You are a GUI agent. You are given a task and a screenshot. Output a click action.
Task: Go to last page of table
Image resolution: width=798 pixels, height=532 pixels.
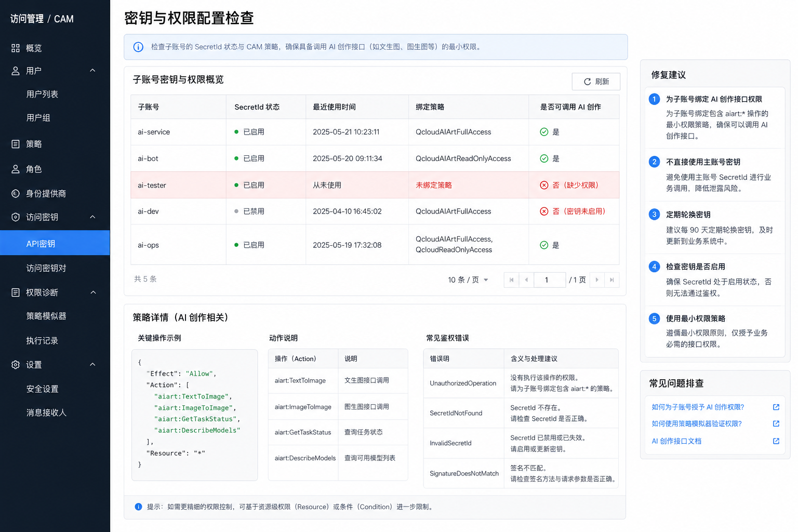pyautogui.click(x=612, y=280)
